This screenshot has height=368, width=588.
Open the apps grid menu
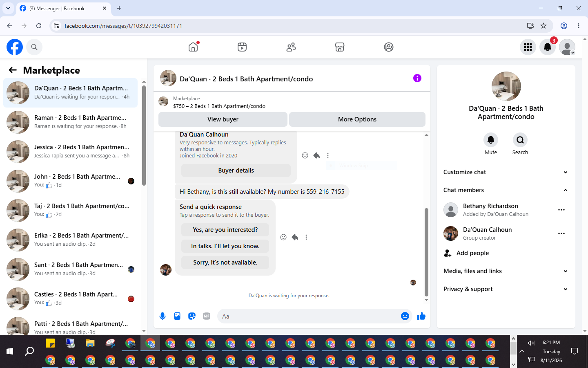[x=528, y=47]
